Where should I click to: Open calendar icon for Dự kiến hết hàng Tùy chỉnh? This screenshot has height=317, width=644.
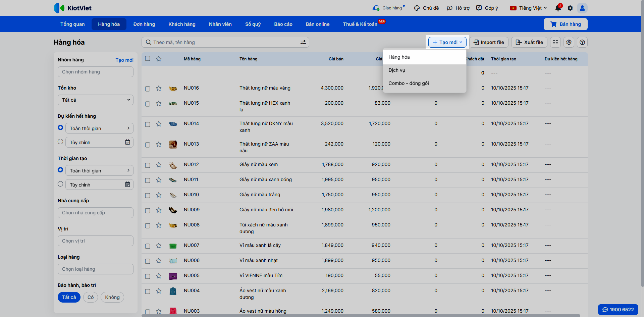[127, 142]
